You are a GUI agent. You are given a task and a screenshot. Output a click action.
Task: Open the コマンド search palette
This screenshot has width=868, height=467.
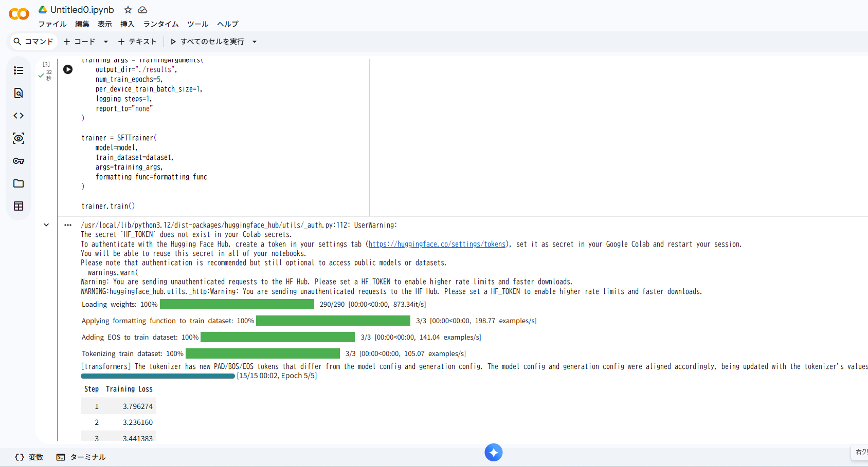point(33,42)
